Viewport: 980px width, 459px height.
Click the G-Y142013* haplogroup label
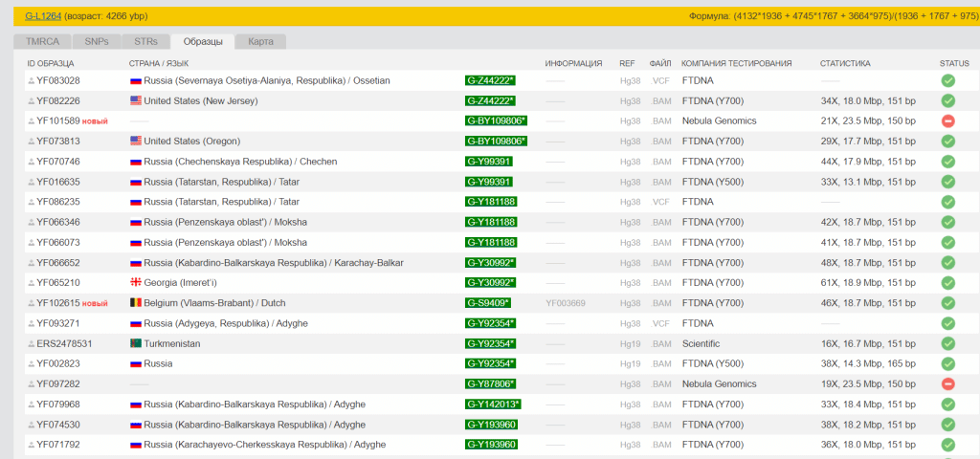[493, 404]
